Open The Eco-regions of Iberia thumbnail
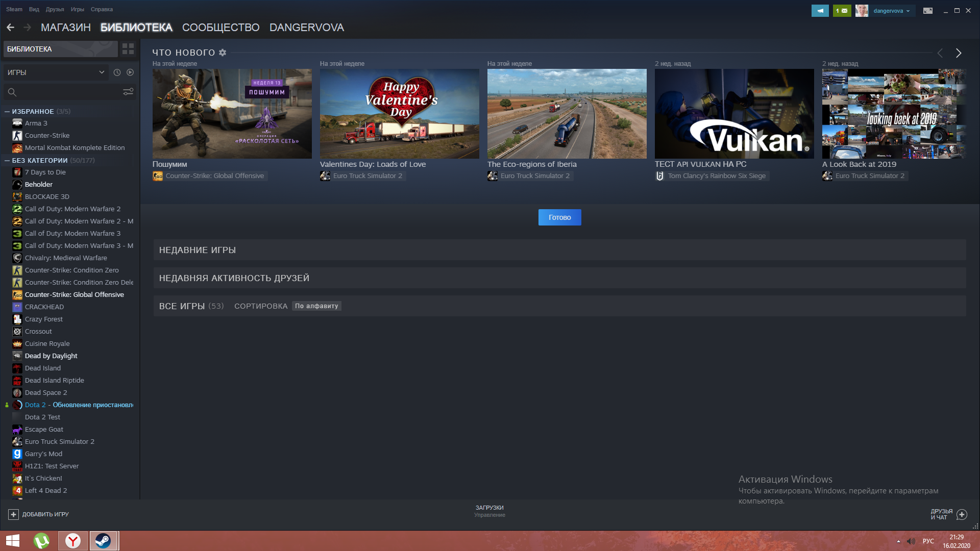980x551 pixels. point(567,114)
